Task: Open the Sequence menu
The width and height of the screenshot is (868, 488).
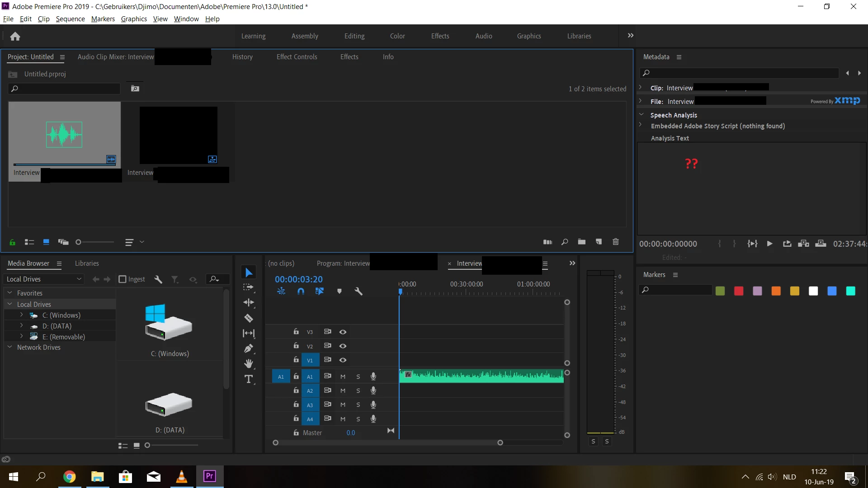Action: (70, 19)
